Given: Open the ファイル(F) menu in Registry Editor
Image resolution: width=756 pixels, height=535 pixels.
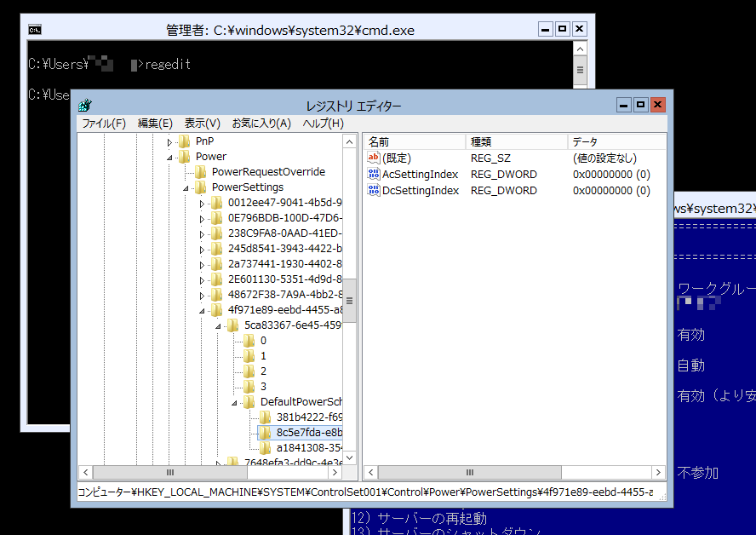Looking at the screenshot, I should (104, 124).
